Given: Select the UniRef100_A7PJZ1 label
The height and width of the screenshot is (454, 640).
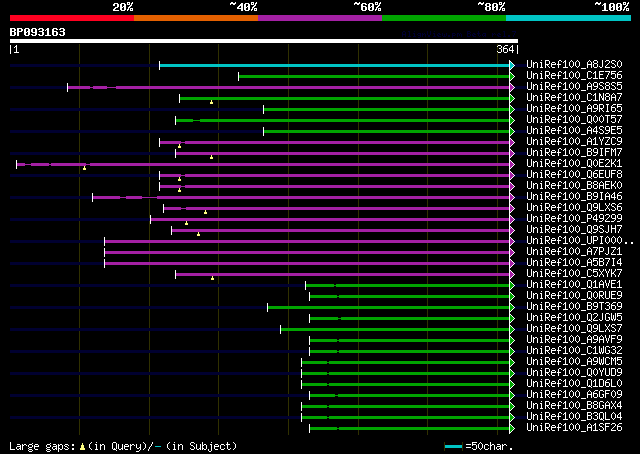Looking at the screenshot, I should click(574, 252).
